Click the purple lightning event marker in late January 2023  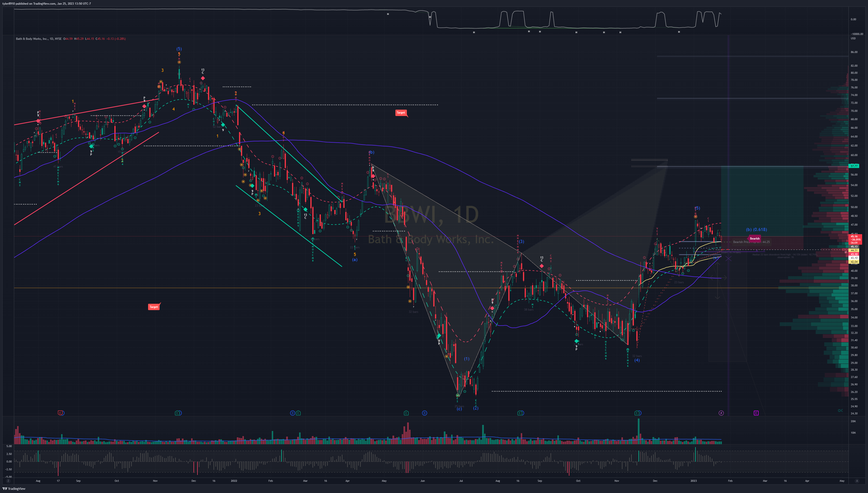click(721, 413)
